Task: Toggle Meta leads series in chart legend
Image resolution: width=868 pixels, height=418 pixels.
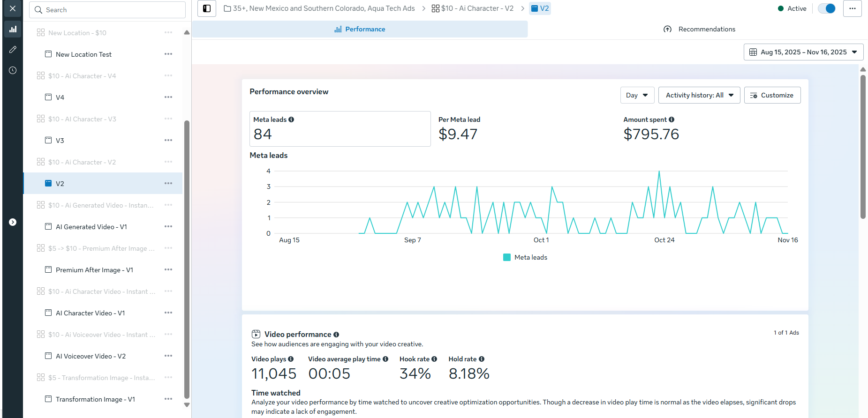Action: click(525, 257)
